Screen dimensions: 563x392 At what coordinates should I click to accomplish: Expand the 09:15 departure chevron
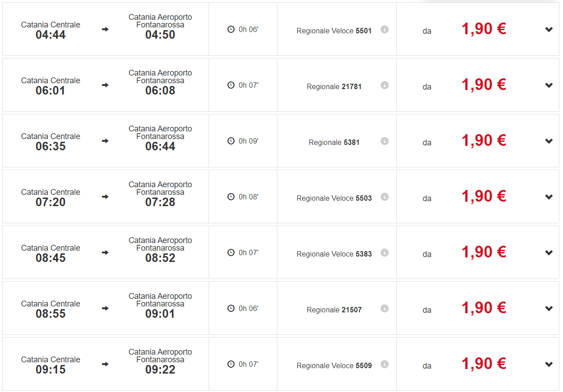549,365
